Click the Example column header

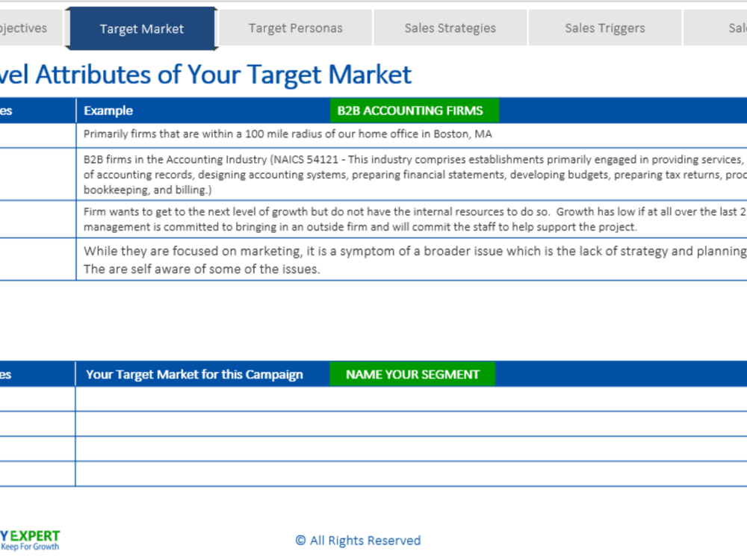pyautogui.click(x=108, y=111)
